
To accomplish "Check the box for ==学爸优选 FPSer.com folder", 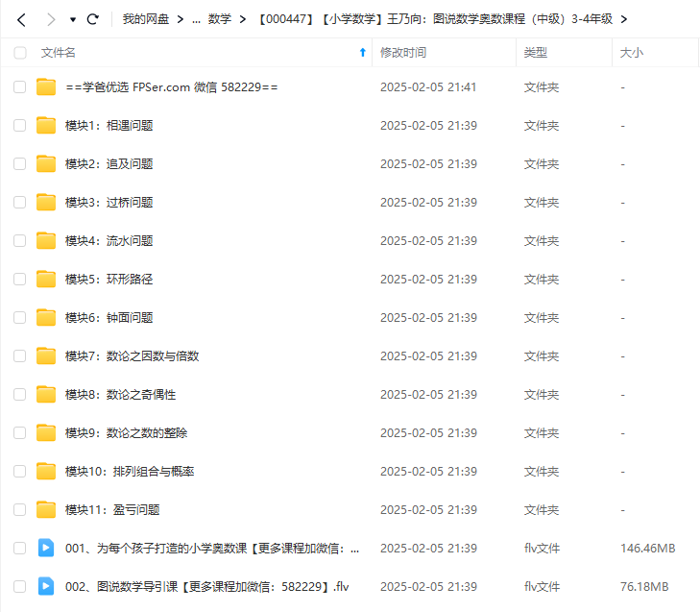I will [x=19, y=86].
